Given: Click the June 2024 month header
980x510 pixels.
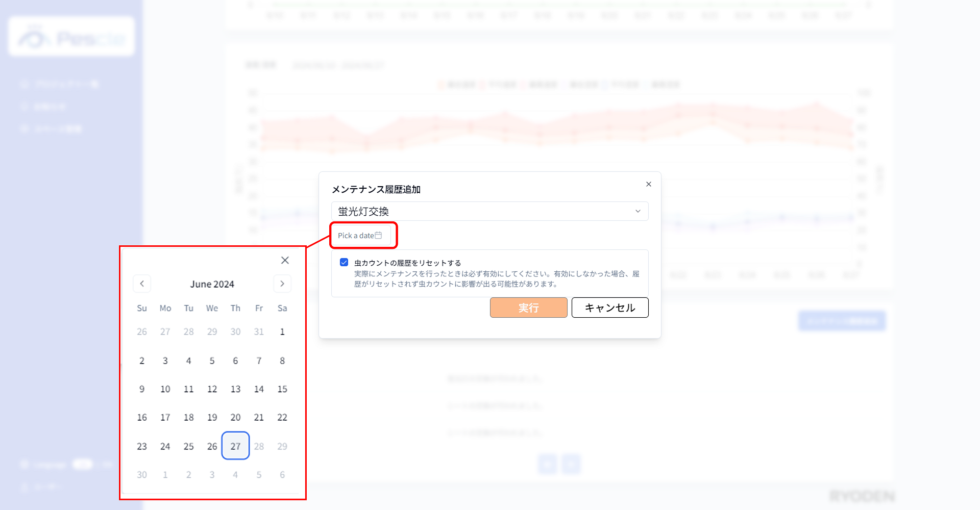Looking at the screenshot, I should 212,284.
